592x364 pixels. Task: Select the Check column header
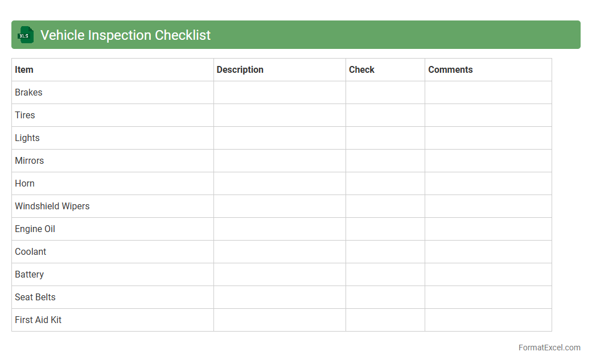[x=361, y=69]
